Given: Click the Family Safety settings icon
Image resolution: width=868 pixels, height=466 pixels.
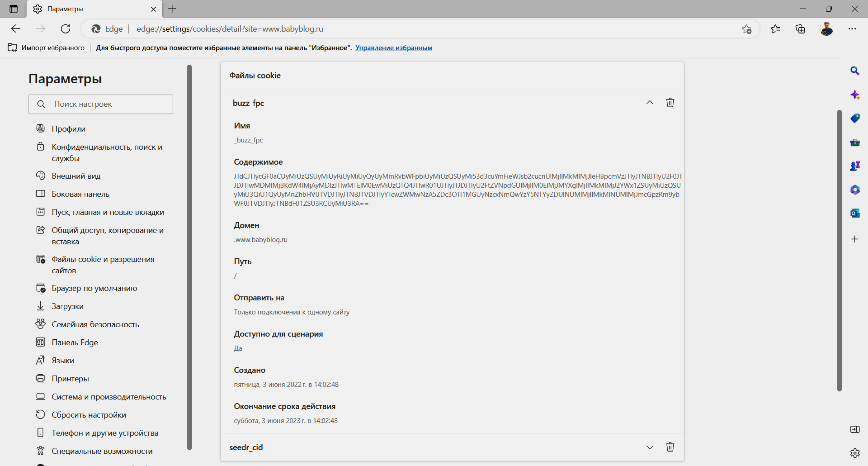Looking at the screenshot, I should (40, 324).
